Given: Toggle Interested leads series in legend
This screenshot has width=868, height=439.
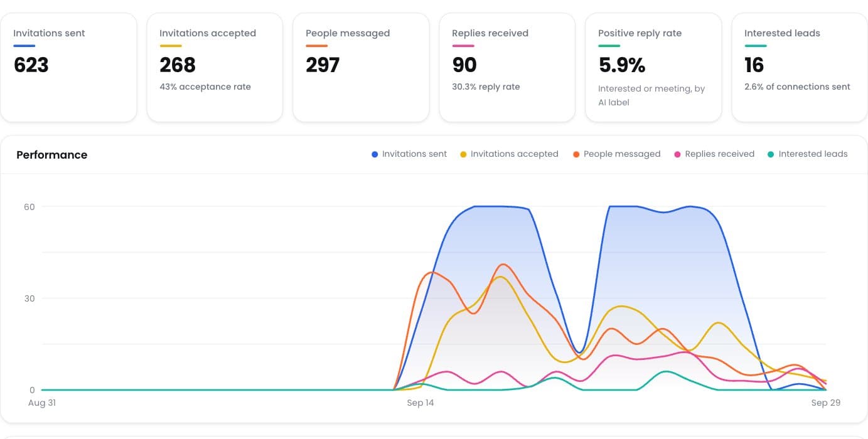Looking at the screenshot, I should pos(807,154).
